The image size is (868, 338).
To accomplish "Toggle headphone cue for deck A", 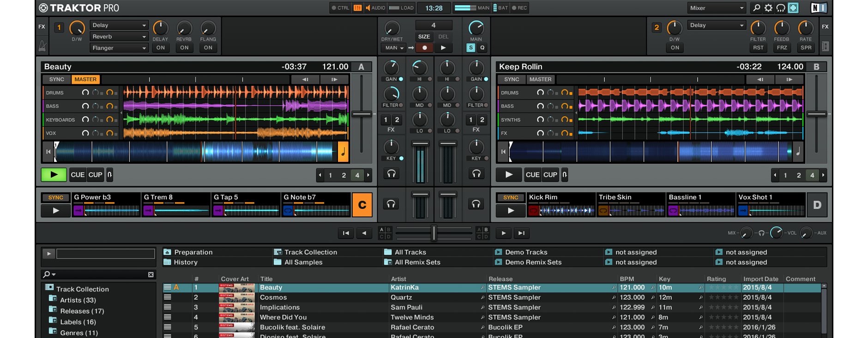I will click(391, 174).
